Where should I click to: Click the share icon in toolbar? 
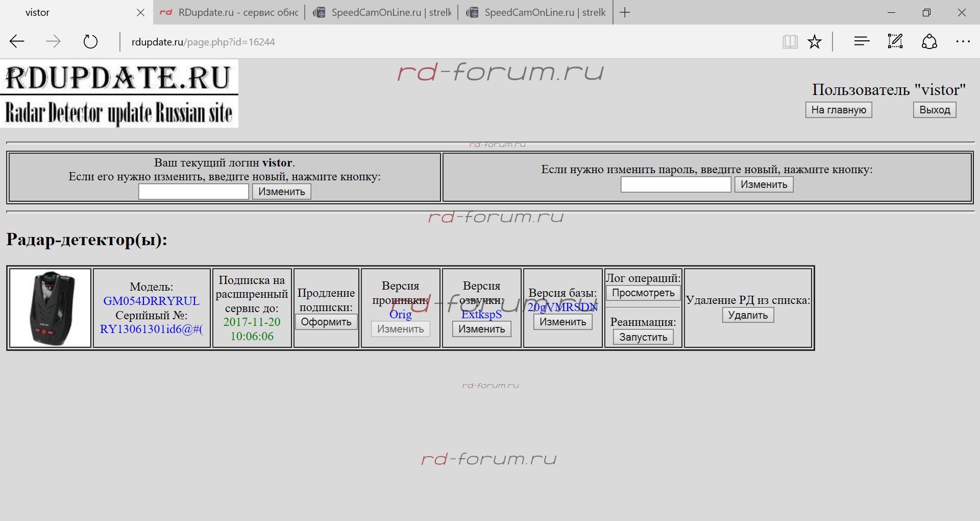pos(929,42)
